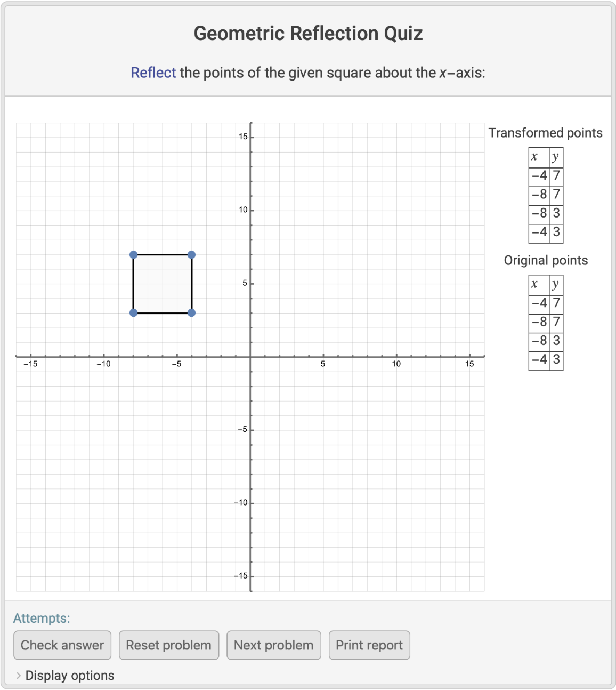Click the −10 label on the x-axis
The height and width of the screenshot is (690, 616).
[103, 364]
